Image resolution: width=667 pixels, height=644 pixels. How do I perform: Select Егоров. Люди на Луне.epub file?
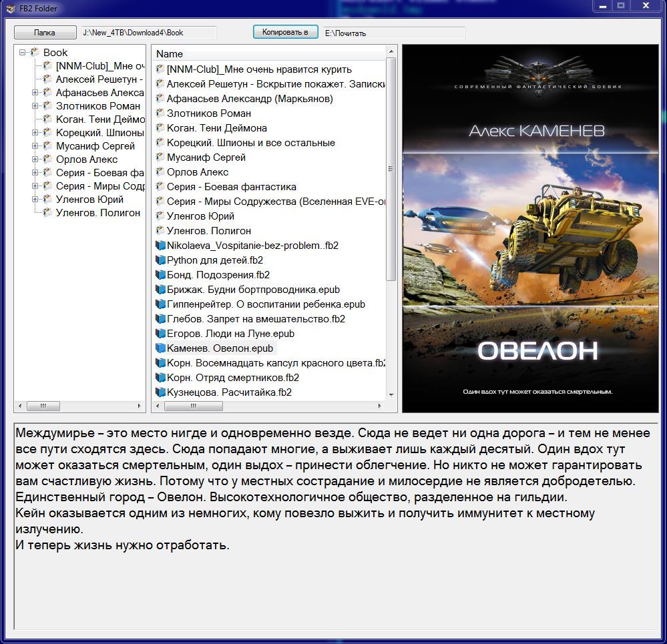point(230,334)
